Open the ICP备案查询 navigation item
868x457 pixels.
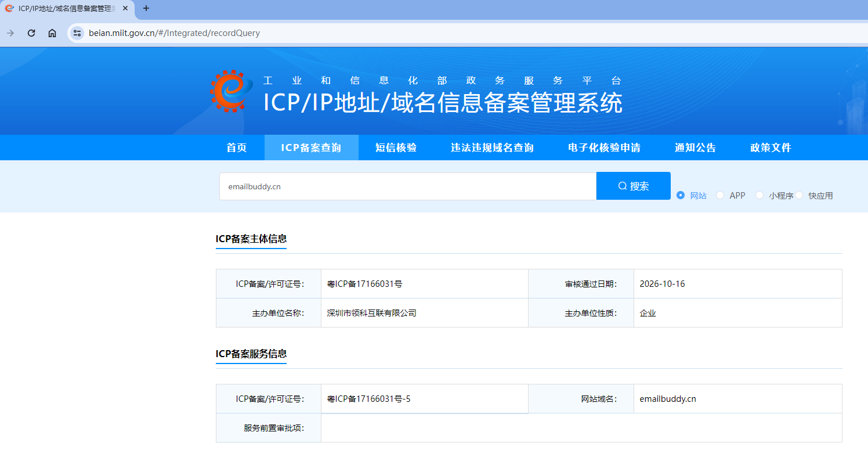pos(312,147)
